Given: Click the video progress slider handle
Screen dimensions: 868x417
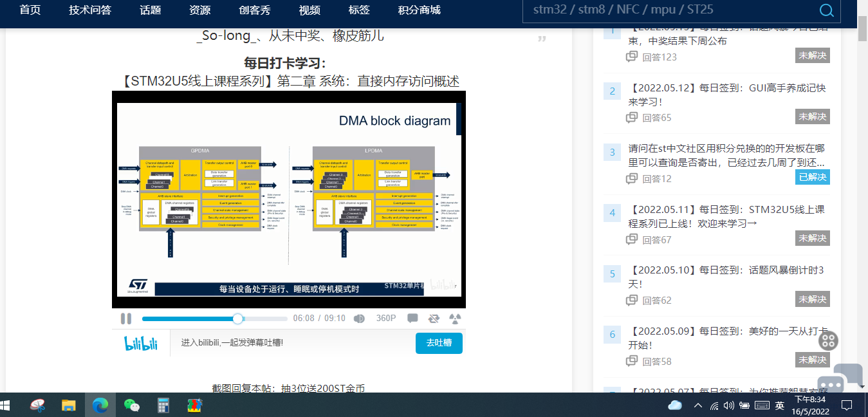Looking at the screenshot, I should (238, 319).
